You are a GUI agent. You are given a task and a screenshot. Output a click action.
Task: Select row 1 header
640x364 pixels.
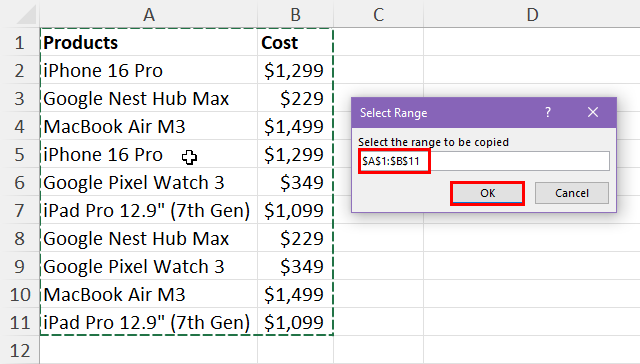pyautogui.click(x=20, y=42)
